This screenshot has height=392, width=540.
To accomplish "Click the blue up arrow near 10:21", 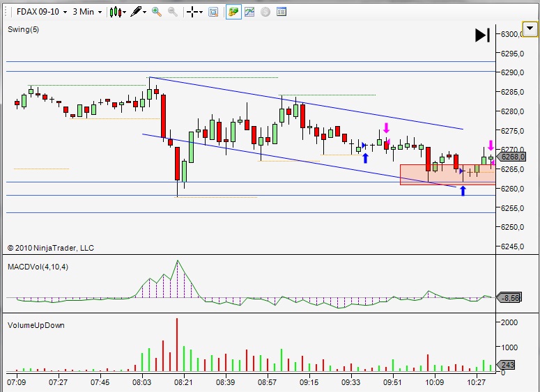I will 463,191.
